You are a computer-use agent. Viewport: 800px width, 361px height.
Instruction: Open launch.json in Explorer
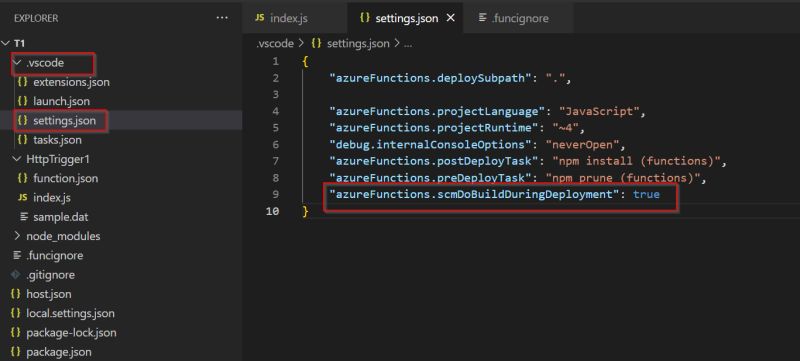(61, 101)
